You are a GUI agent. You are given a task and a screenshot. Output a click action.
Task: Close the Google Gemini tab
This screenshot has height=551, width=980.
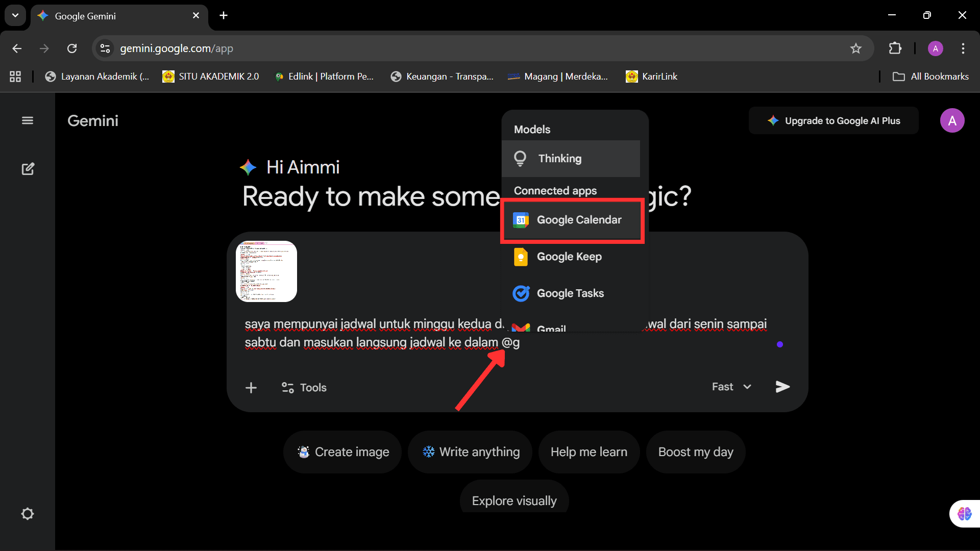point(196,16)
